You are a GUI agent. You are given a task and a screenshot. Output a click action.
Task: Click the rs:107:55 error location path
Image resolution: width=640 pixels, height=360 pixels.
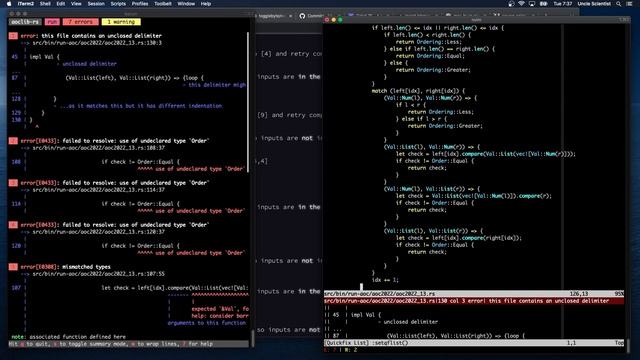[x=99, y=274]
